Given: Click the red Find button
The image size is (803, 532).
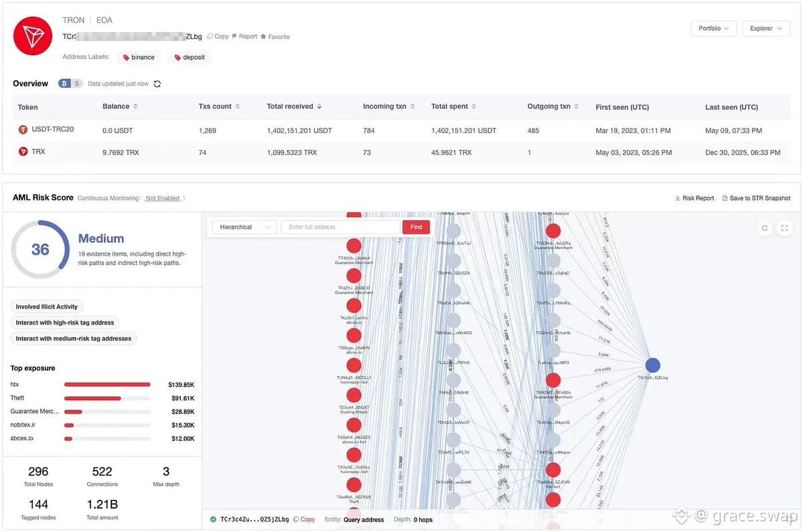Looking at the screenshot, I should [416, 227].
